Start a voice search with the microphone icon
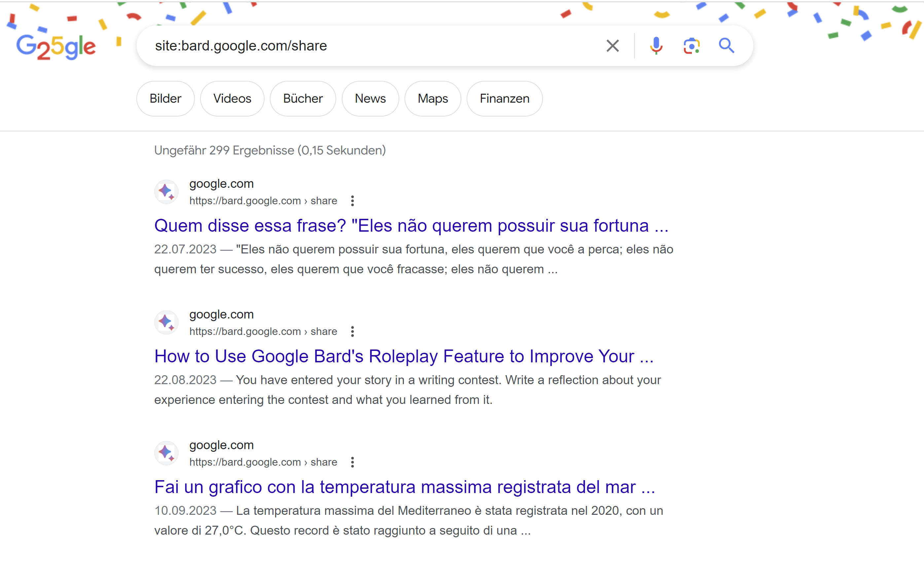Screen dimensions: 924x563 [x=656, y=45]
